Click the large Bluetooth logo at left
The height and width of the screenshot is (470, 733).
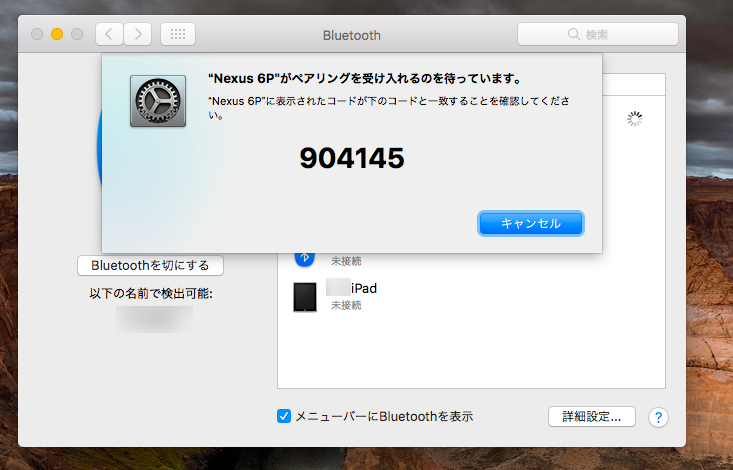99,150
